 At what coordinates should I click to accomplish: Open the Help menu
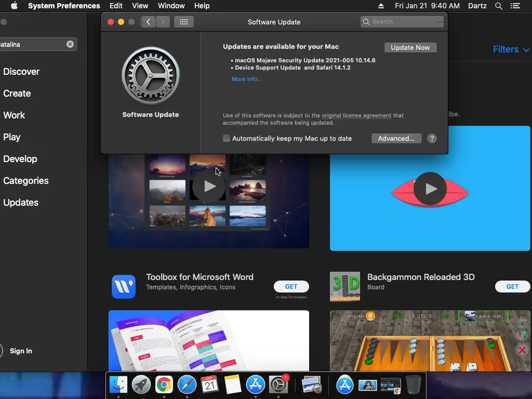click(x=202, y=6)
